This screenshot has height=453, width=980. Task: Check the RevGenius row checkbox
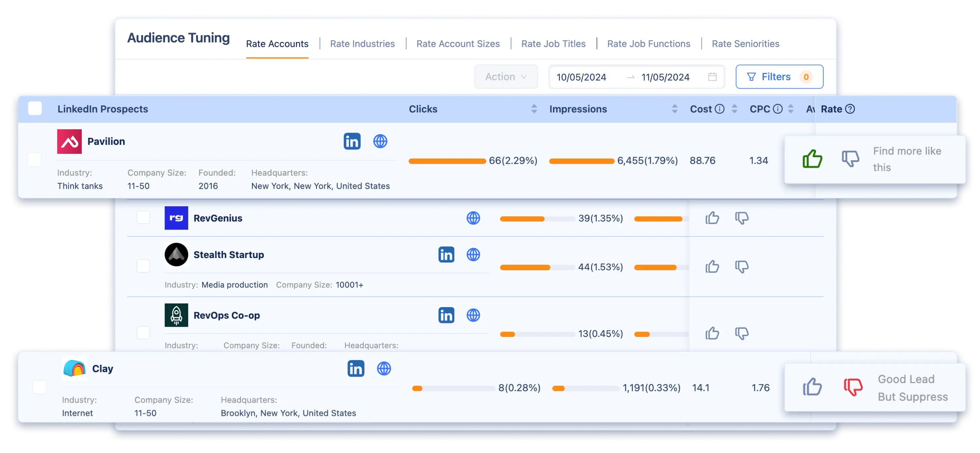(x=143, y=218)
